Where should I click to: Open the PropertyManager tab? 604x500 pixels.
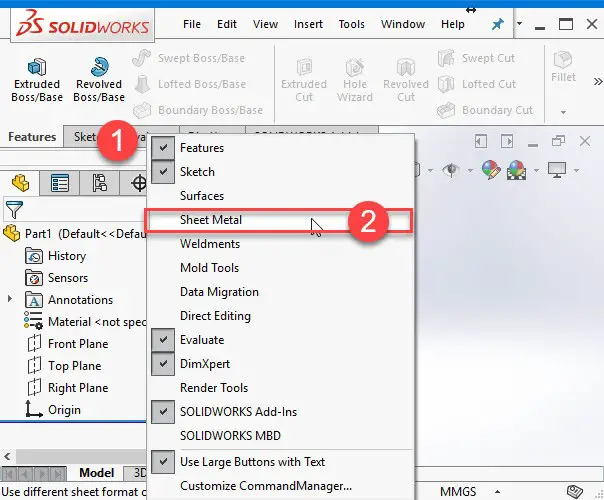click(x=60, y=183)
